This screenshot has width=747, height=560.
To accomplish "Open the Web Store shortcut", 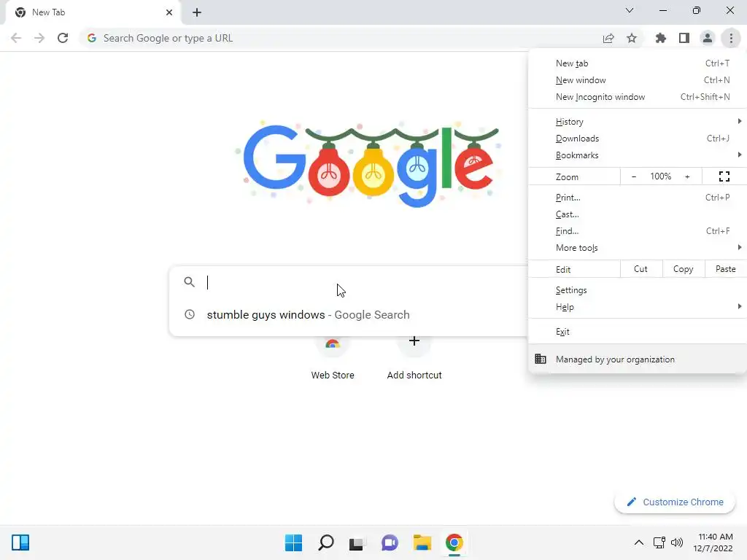I will (333, 359).
